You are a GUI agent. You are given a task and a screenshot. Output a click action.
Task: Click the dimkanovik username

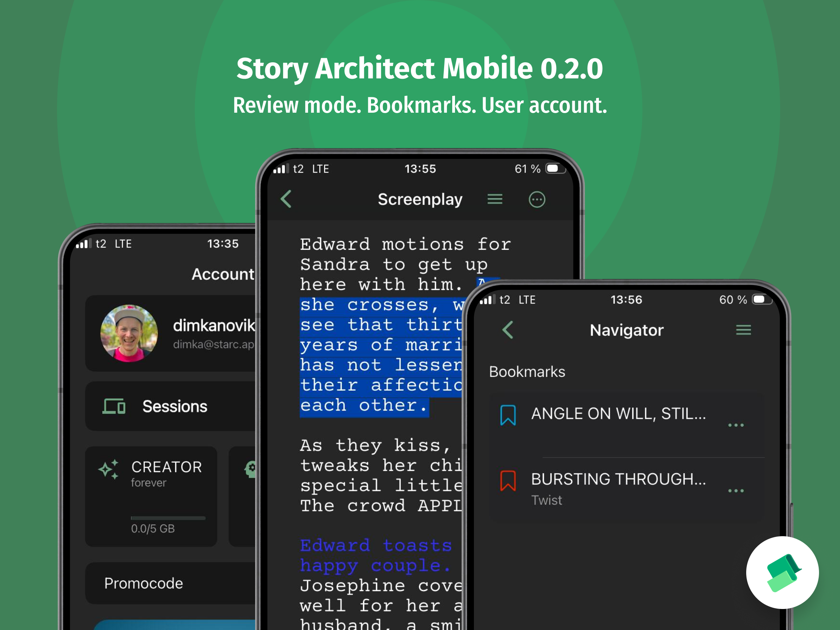pyautogui.click(x=214, y=325)
